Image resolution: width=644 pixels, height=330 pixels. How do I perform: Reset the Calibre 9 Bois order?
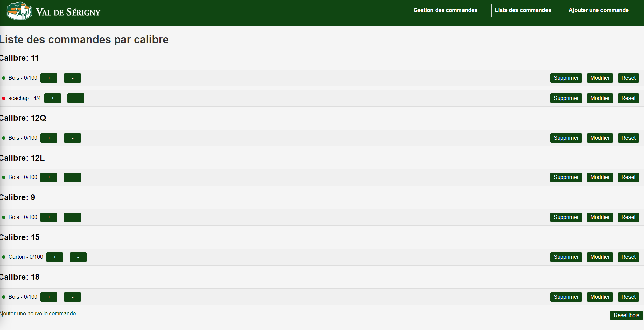click(628, 217)
